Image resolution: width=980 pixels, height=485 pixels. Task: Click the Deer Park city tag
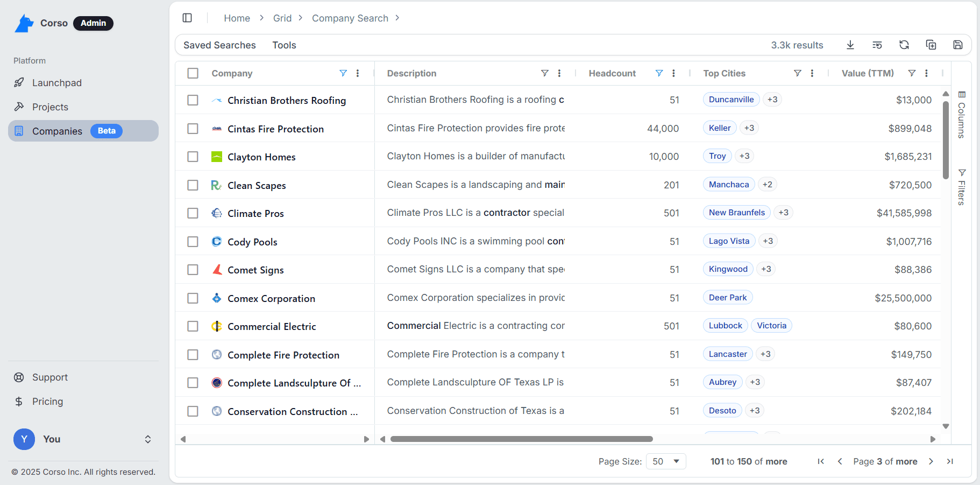point(728,298)
